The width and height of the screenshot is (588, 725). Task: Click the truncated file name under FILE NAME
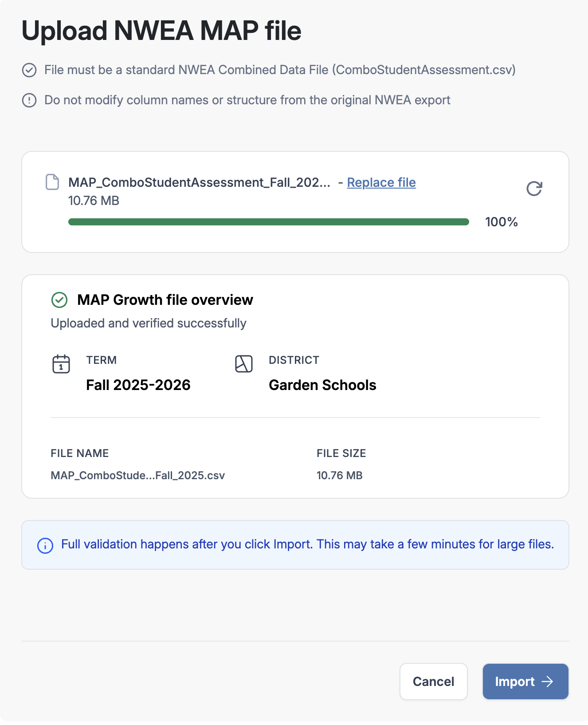[138, 475]
